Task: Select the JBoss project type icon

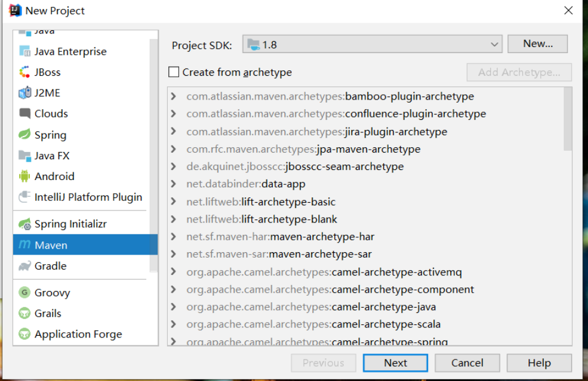Action: coord(24,72)
